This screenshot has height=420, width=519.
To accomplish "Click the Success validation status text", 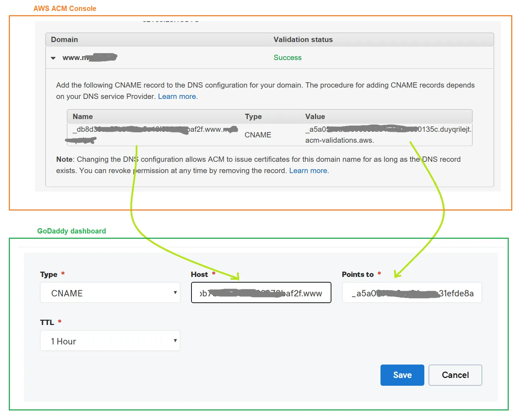I will pos(288,58).
